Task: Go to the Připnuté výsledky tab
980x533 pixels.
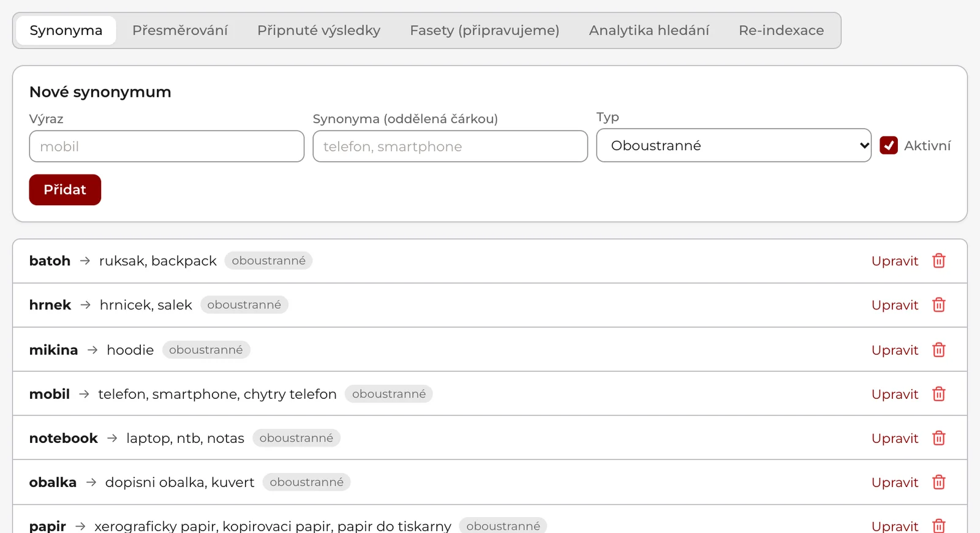Action: pyautogui.click(x=318, y=31)
